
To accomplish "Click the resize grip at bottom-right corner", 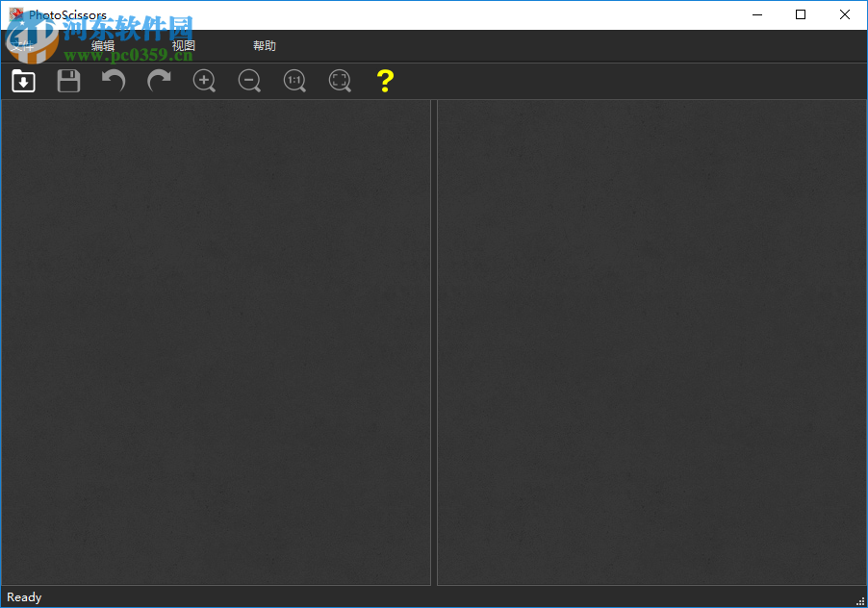I will pos(862,602).
